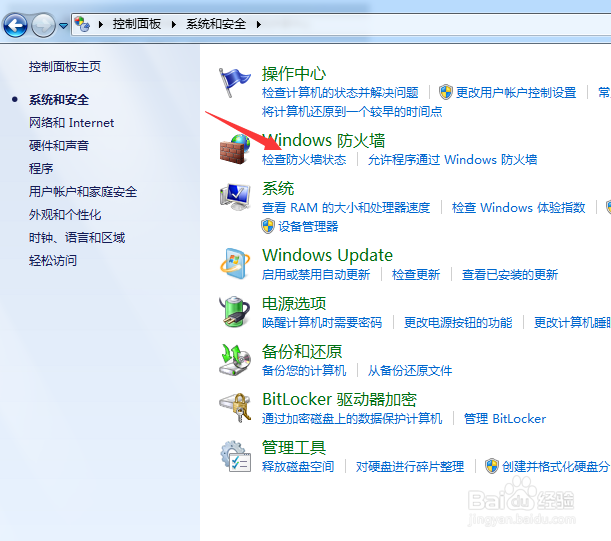Screen dimensions: 611x541
Task: Click the Control Panel icon in address bar
Action: coord(82,24)
